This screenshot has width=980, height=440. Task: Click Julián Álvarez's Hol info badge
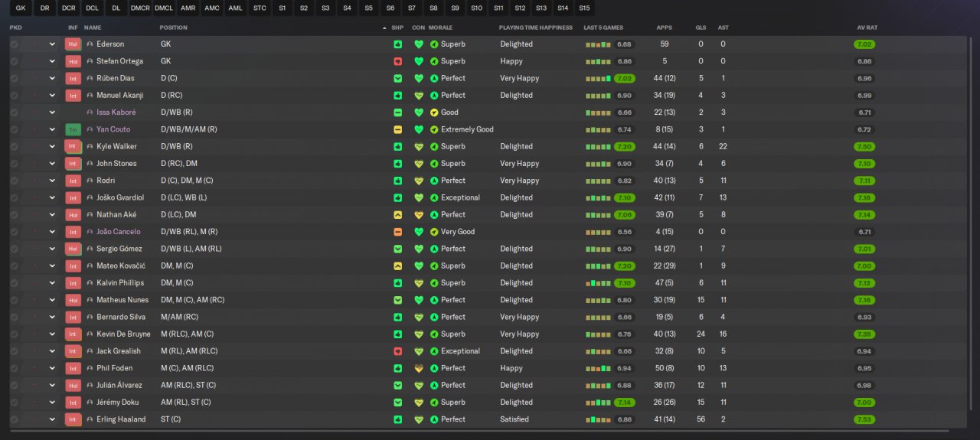pos(73,385)
